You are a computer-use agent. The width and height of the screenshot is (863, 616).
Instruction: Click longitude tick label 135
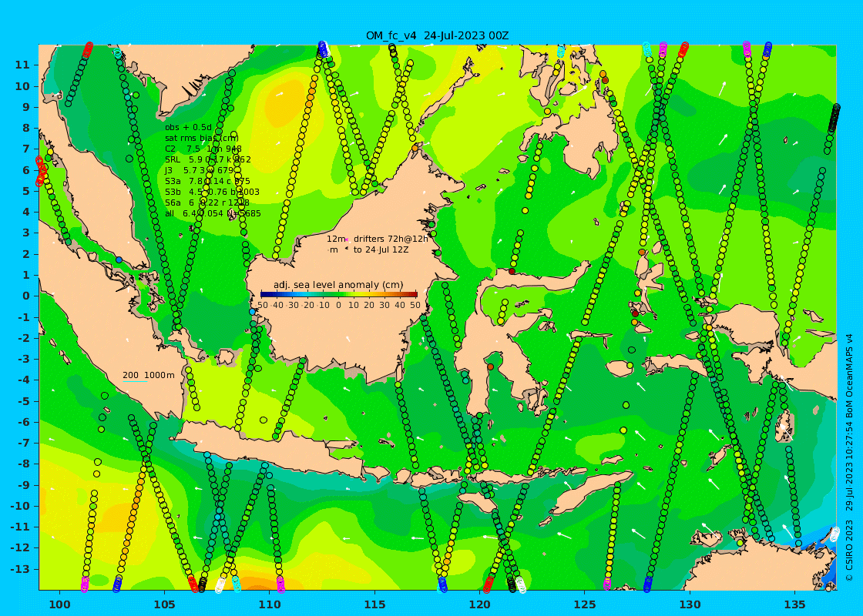794,604
